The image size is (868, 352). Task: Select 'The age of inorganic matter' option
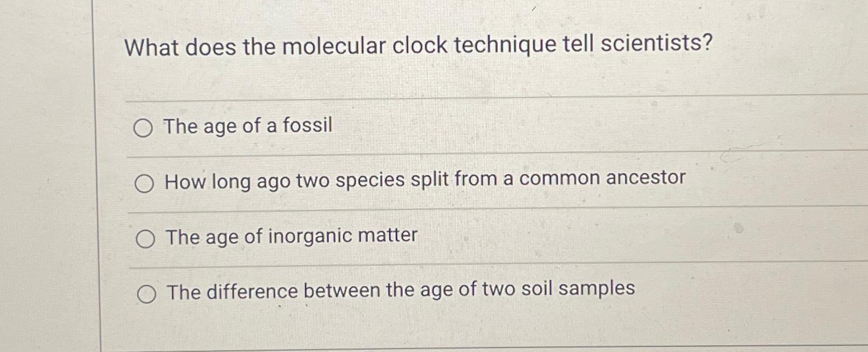pos(146,238)
